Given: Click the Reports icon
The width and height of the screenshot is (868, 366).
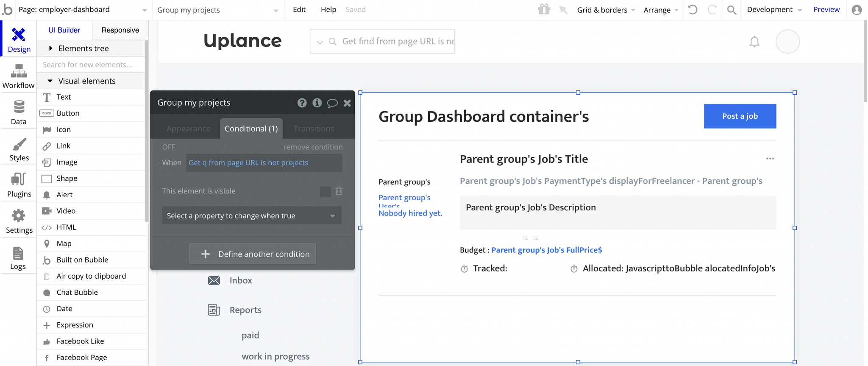Looking at the screenshot, I should point(214,310).
